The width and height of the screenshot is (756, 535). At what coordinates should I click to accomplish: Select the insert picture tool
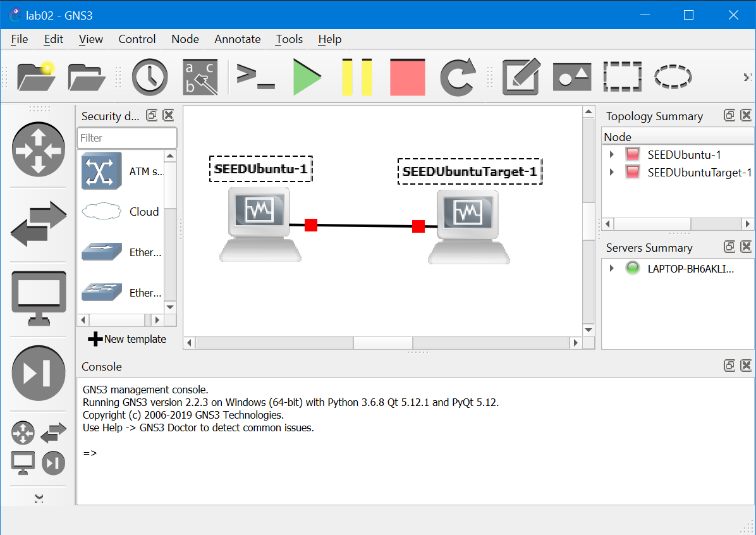[x=572, y=77]
